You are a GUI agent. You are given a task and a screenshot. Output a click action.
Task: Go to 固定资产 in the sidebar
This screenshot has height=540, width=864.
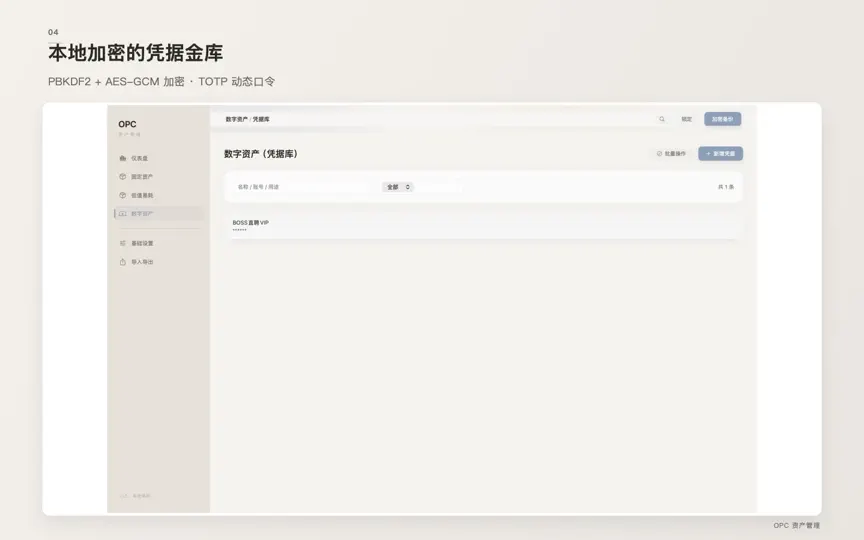pos(159,177)
